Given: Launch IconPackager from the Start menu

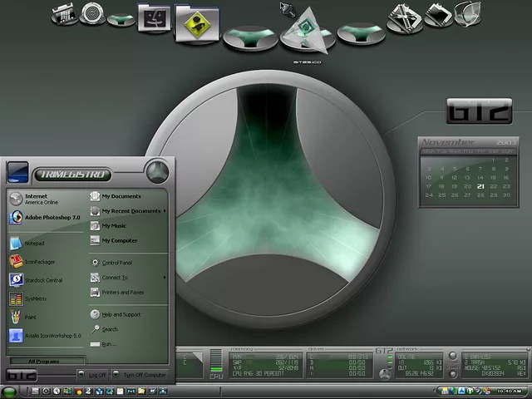Looking at the screenshot, I should point(37,262).
